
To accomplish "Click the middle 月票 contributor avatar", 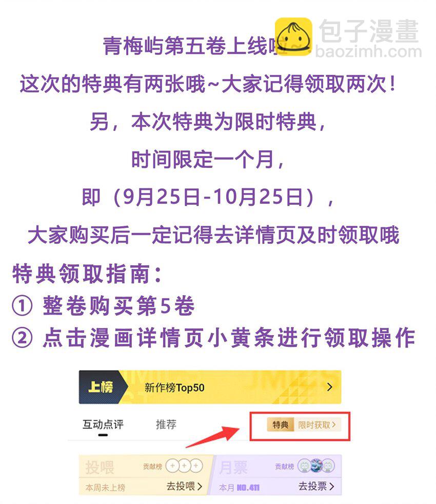I will click(x=316, y=466).
